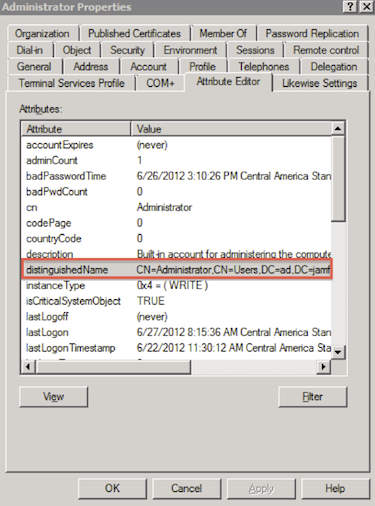Click the 0x4 = ( WRITE ) value

pyautogui.click(x=172, y=285)
